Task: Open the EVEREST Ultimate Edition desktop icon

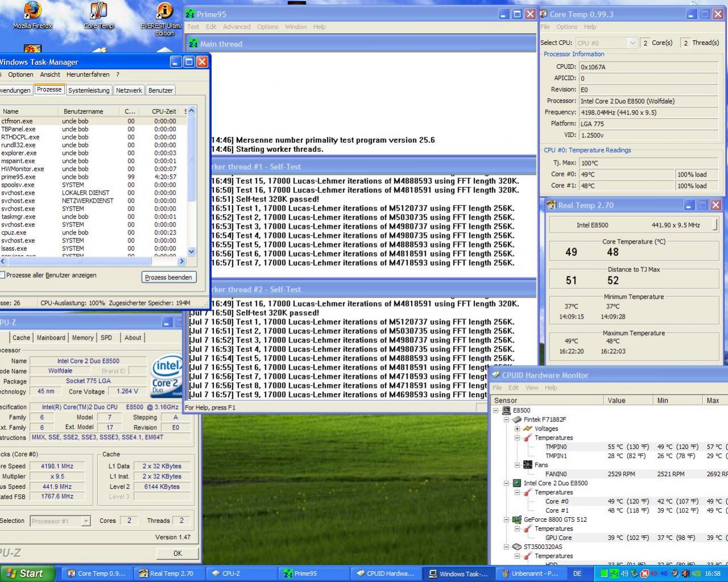Action: (x=164, y=19)
